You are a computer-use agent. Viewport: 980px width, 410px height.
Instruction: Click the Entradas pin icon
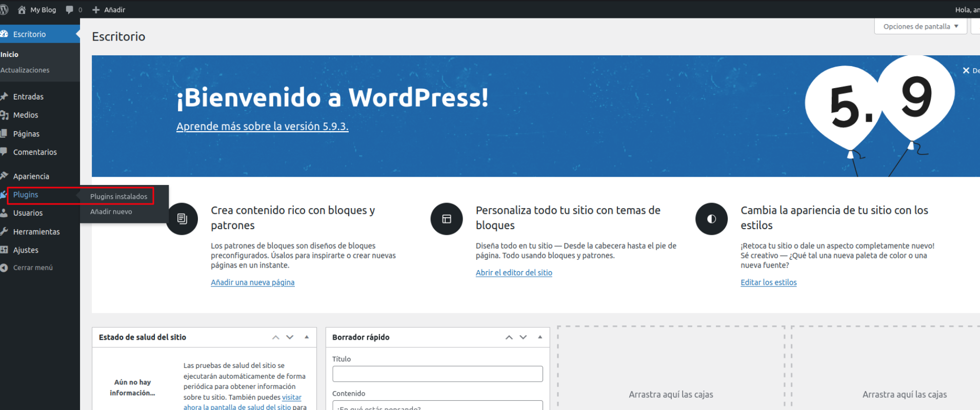[4, 96]
